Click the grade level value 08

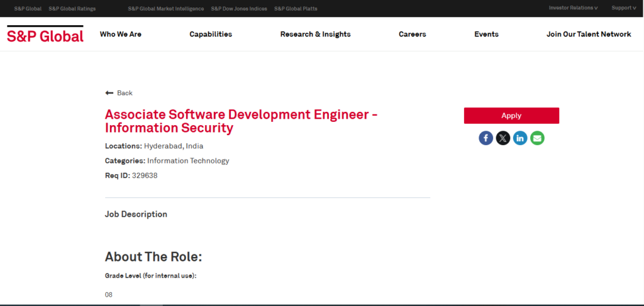click(108, 295)
